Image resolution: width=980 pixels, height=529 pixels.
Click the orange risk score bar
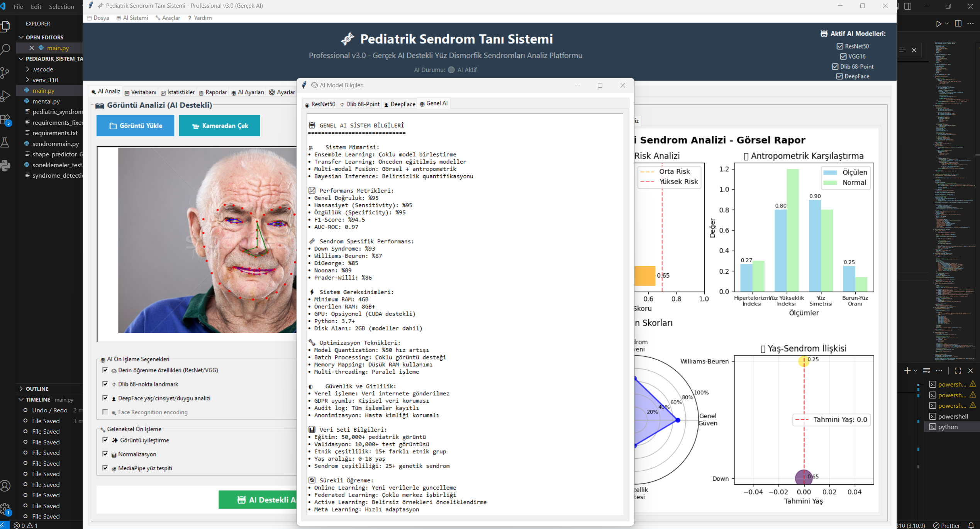click(645, 276)
